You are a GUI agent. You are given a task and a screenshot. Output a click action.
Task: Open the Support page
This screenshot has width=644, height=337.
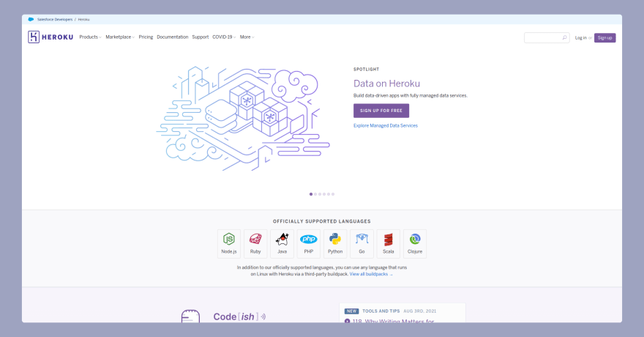click(201, 37)
